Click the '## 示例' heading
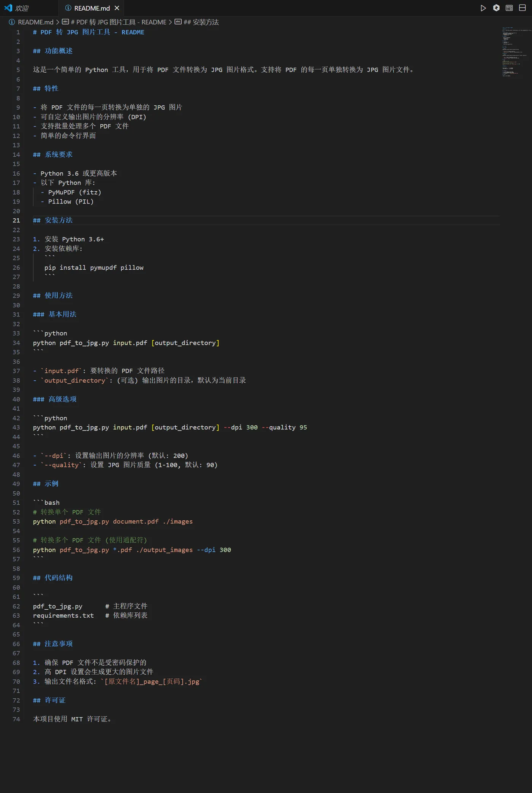The image size is (532, 793). (x=46, y=484)
